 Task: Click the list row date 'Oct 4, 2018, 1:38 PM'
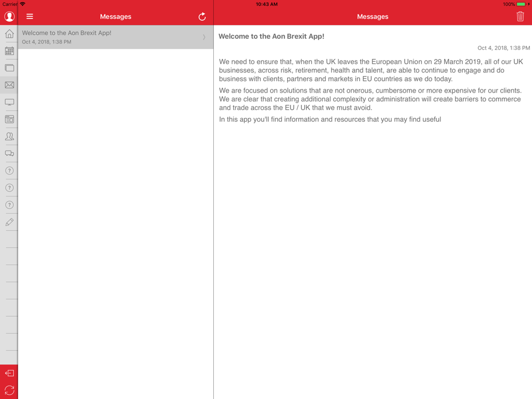pos(46,41)
